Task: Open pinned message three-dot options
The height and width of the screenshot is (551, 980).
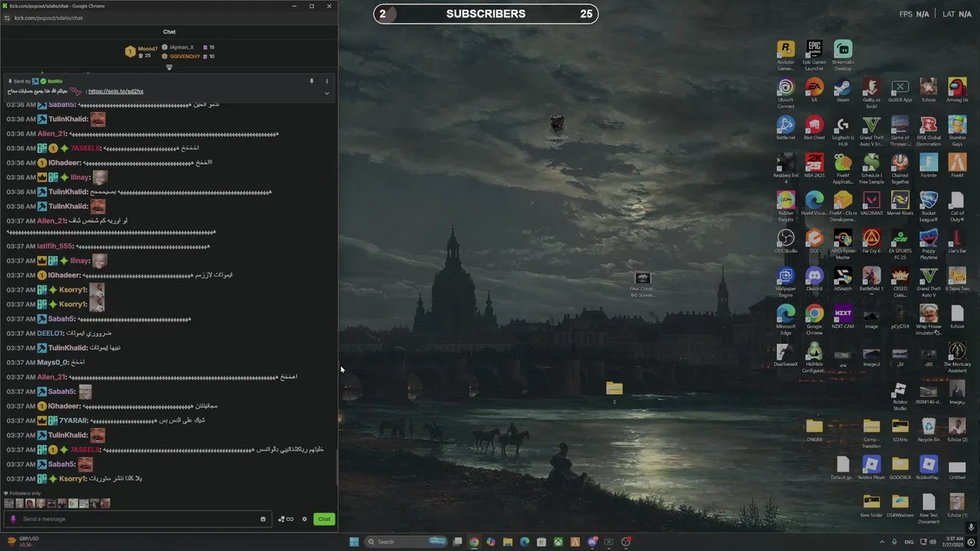Action: point(327,81)
